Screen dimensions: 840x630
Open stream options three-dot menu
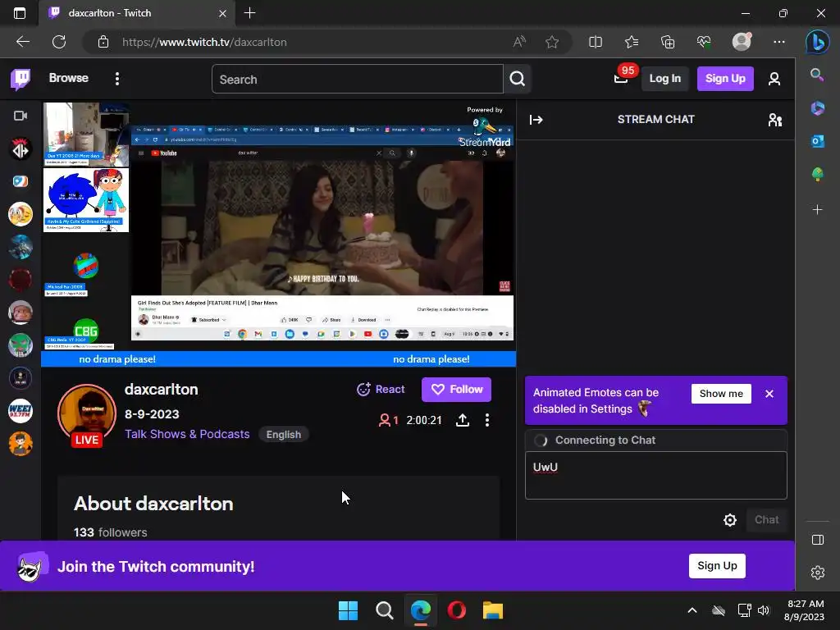[487, 420]
